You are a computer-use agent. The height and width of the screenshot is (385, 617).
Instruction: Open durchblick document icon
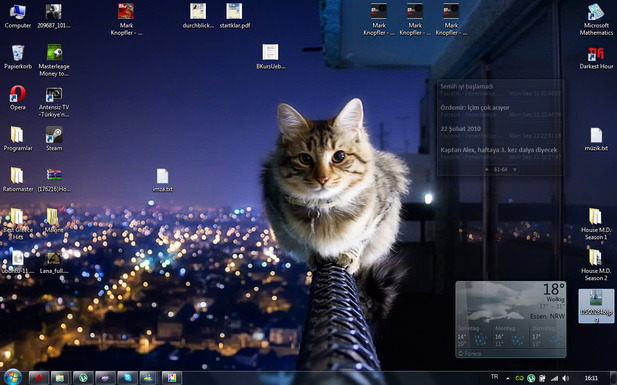pos(198,16)
